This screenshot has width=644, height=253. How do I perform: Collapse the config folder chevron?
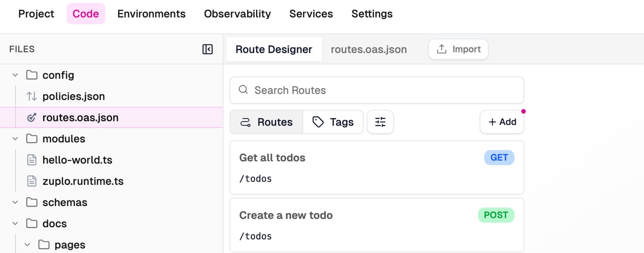pos(15,75)
